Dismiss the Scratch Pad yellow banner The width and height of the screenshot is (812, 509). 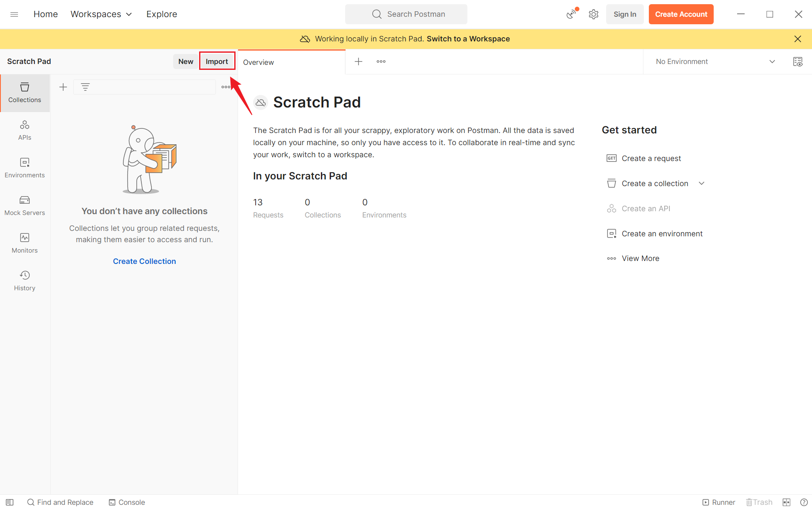point(797,39)
